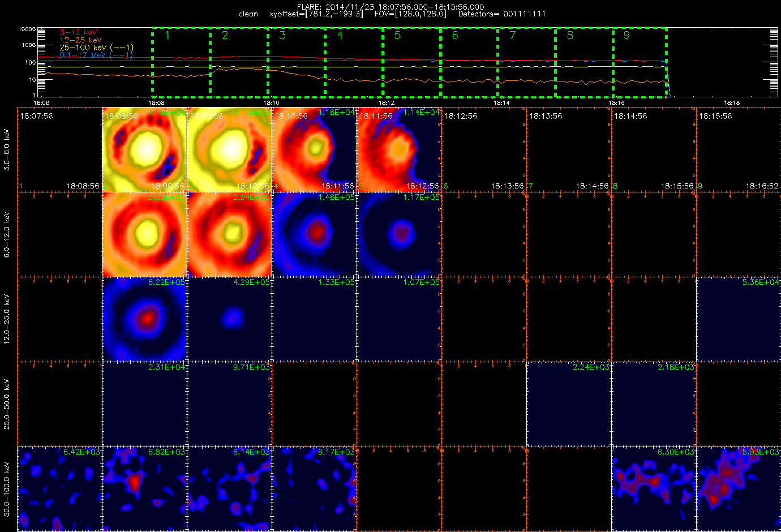The width and height of the screenshot is (781, 532).
Task: Select the 12.0-25.0 keV image with peak 6.22E+05
Action: click(x=144, y=319)
